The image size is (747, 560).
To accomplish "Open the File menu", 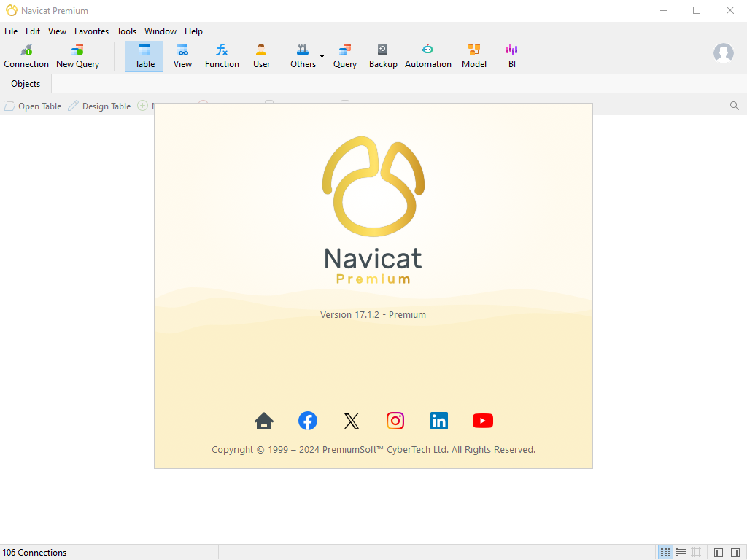I will [11, 31].
